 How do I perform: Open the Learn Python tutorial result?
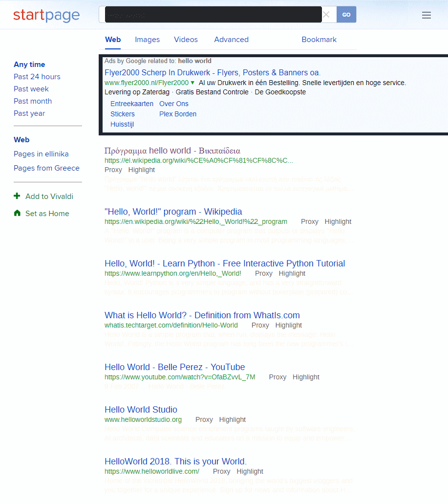coord(224,263)
